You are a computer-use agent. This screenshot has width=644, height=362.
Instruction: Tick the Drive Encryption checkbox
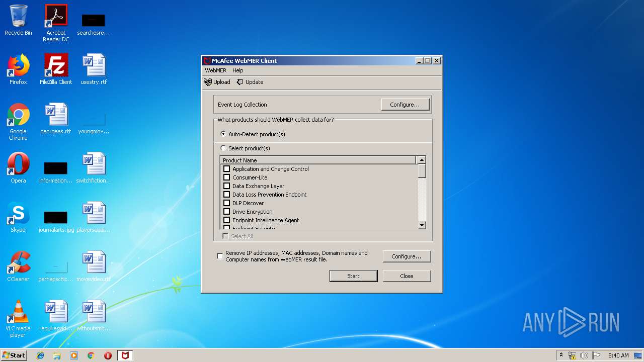tap(226, 212)
